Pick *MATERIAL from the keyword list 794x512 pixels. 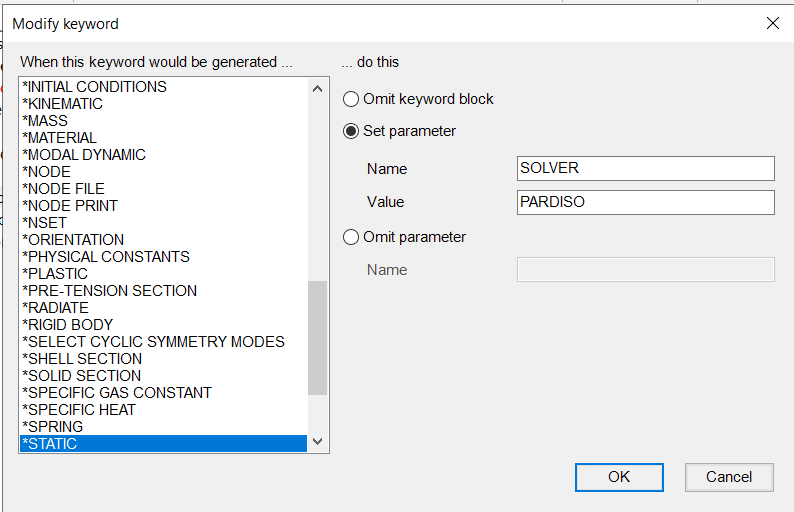click(x=60, y=138)
